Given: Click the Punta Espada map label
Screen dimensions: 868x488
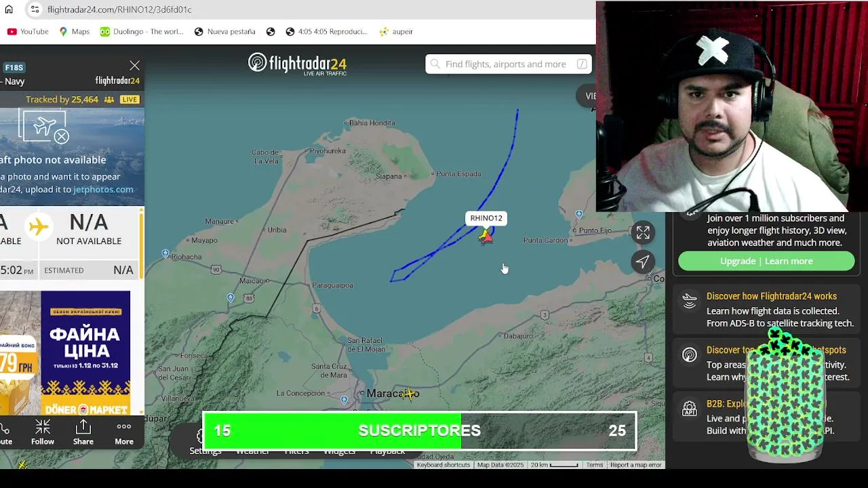Looking at the screenshot, I should click(458, 174).
